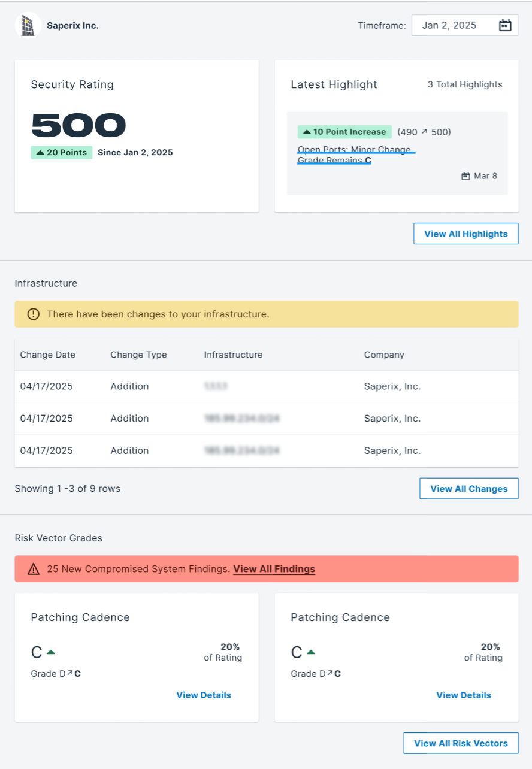Click the 3 Total Highlights counter

coord(465,84)
